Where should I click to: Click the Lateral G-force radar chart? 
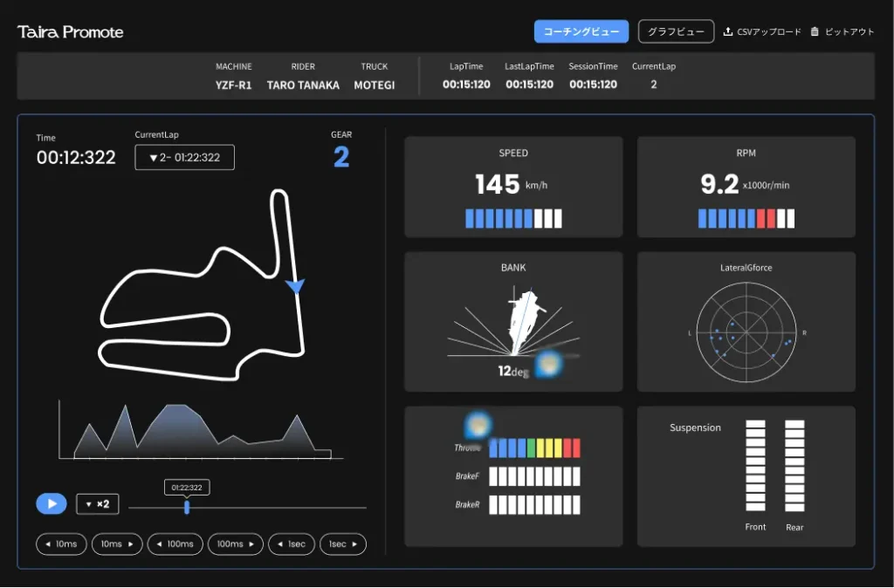pyautogui.click(x=746, y=332)
